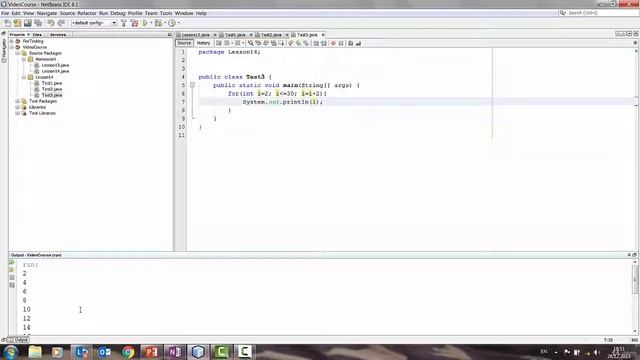
Task: Click the Clean and Build icon
Action: coord(134,23)
